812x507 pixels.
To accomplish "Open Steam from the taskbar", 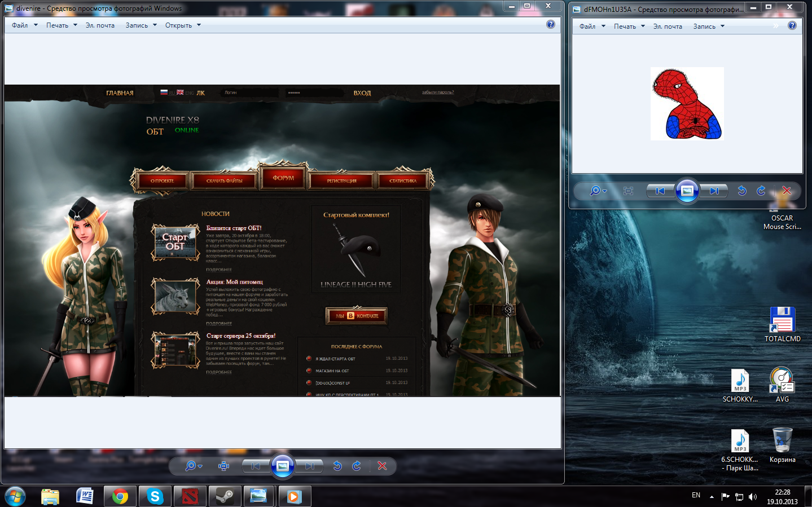I will pos(225,496).
